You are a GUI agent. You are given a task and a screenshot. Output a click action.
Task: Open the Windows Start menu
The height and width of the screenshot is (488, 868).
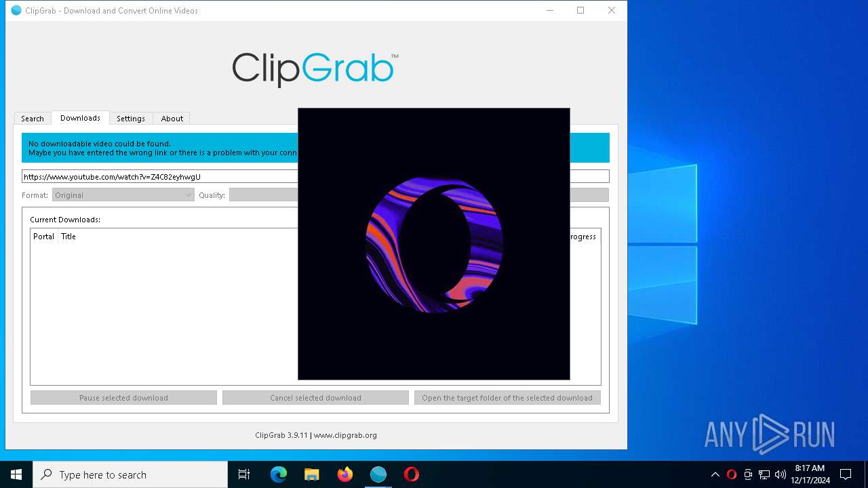pyautogui.click(x=16, y=474)
